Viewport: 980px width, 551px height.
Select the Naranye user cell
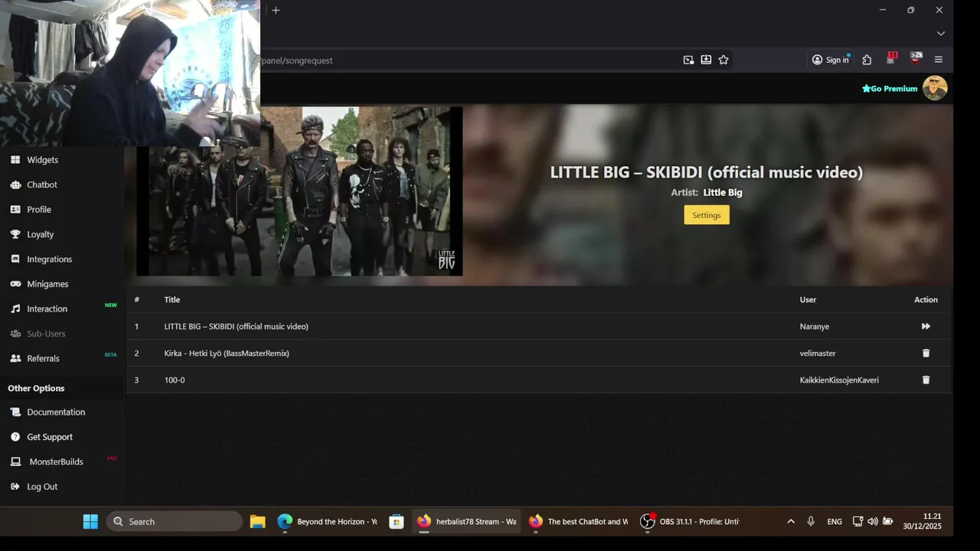click(x=815, y=327)
